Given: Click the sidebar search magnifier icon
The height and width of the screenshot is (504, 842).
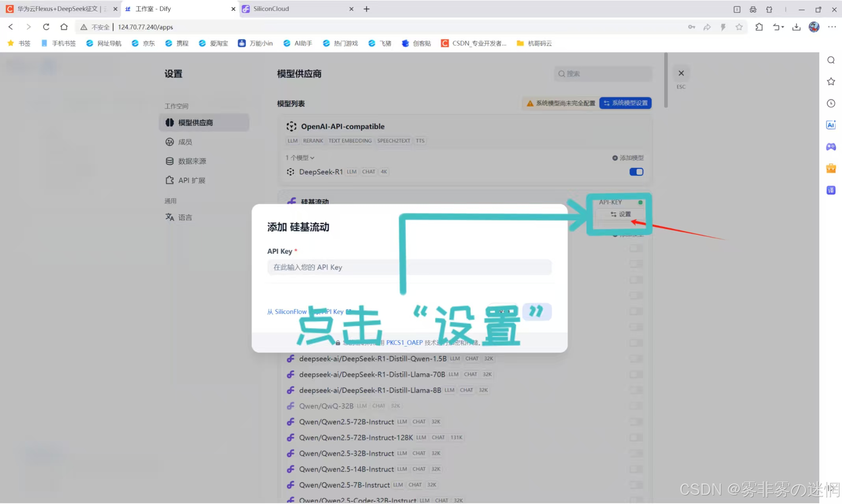Looking at the screenshot, I should 831,60.
